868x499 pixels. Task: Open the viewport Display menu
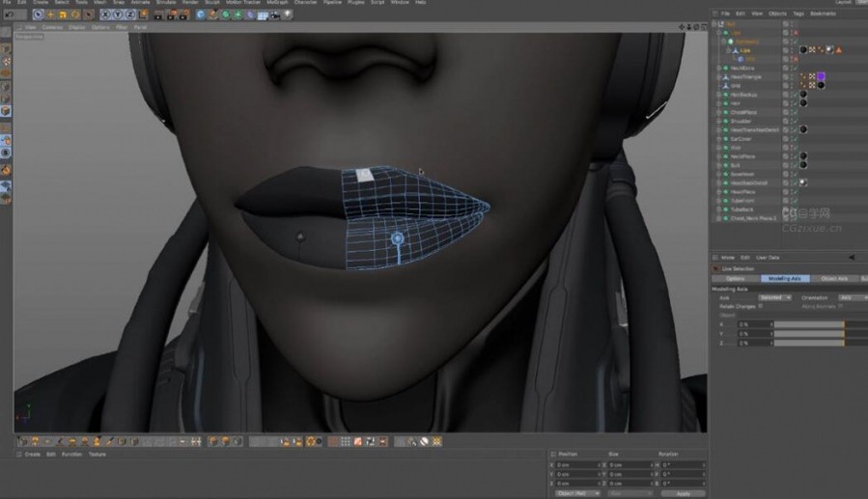point(77,27)
